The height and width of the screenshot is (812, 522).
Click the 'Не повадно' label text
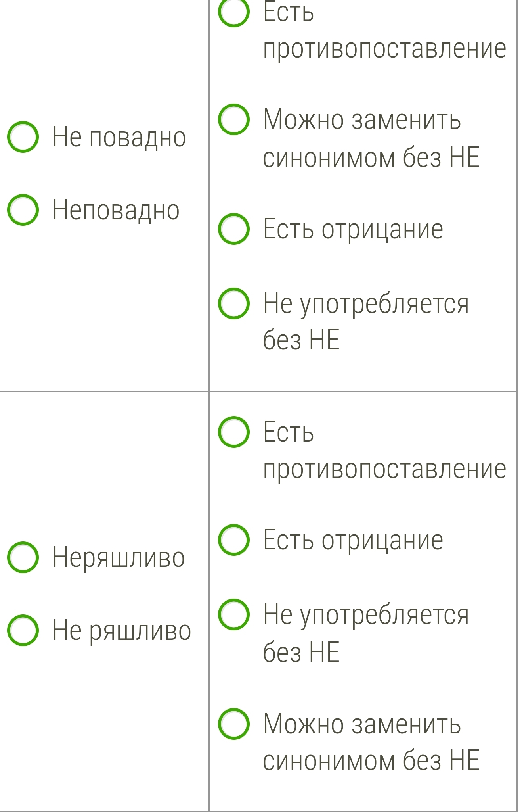pos(119,137)
